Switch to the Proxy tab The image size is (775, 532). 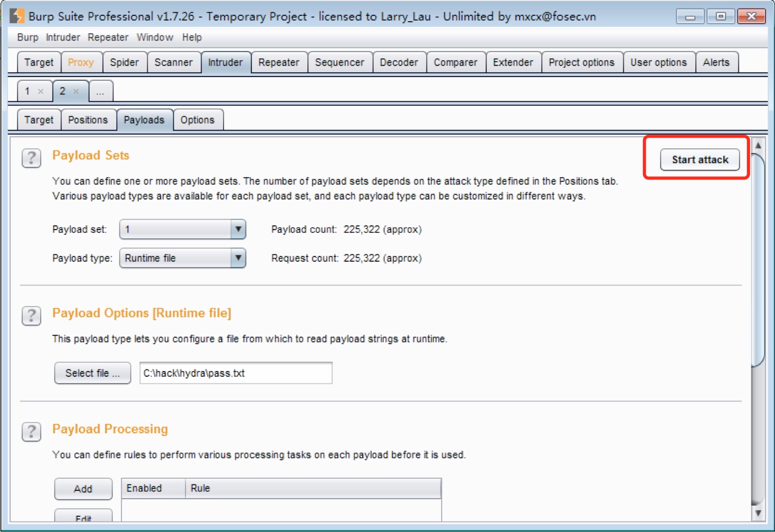pos(81,62)
